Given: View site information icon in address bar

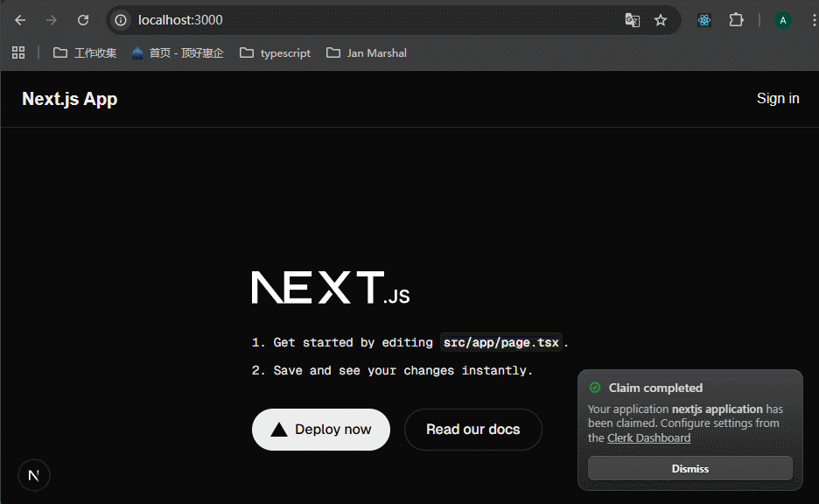Looking at the screenshot, I should coord(122,20).
